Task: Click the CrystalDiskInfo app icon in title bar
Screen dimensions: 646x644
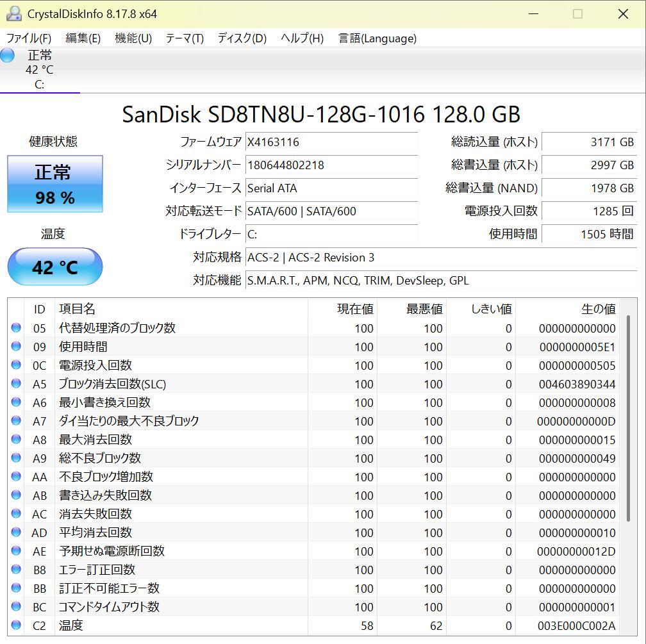Action: point(13,13)
